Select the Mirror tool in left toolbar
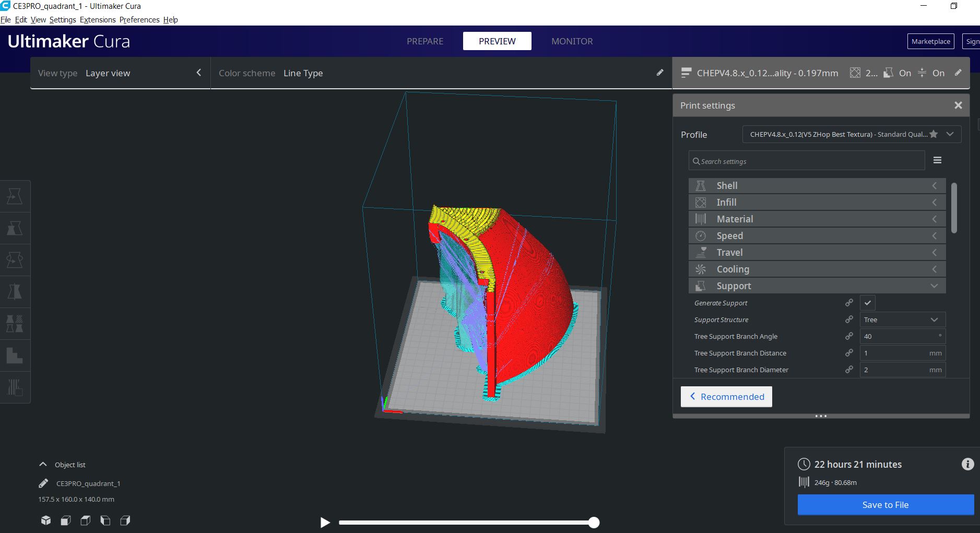Screen dimensions: 980x533 click(14, 291)
